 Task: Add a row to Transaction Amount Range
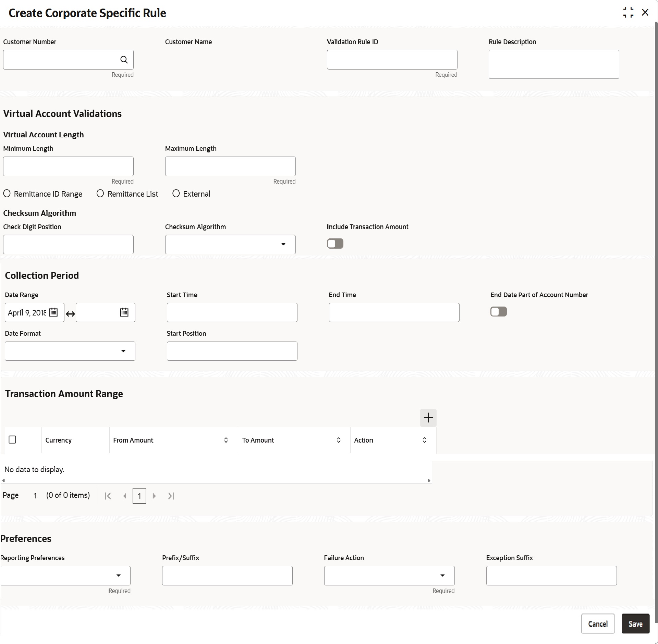428,418
